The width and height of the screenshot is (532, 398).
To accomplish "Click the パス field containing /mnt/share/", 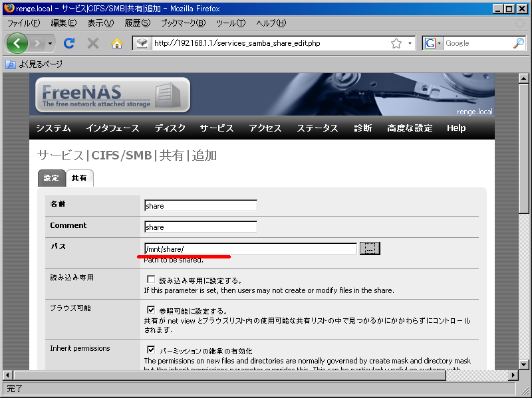I will [x=251, y=249].
